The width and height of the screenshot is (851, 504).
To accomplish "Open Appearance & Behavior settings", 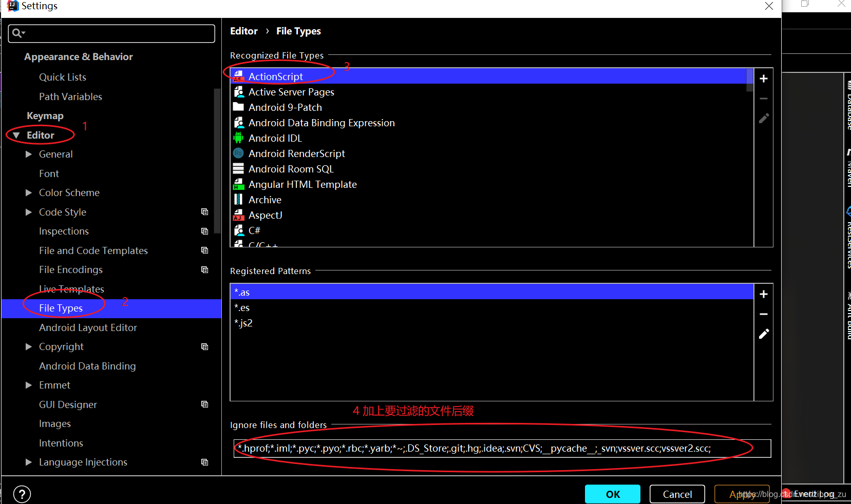I will coord(79,57).
